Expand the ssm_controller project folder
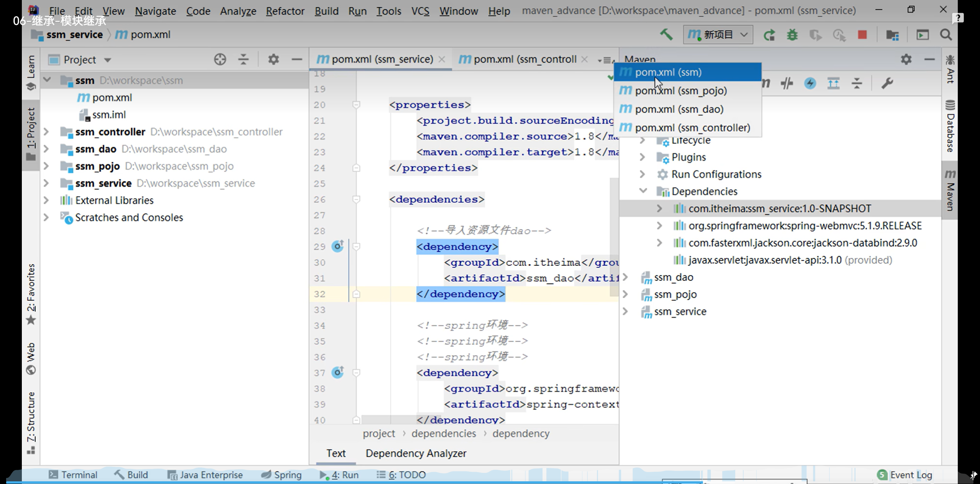The width and height of the screenshot is (980, 484). click(x=46, y=132)
